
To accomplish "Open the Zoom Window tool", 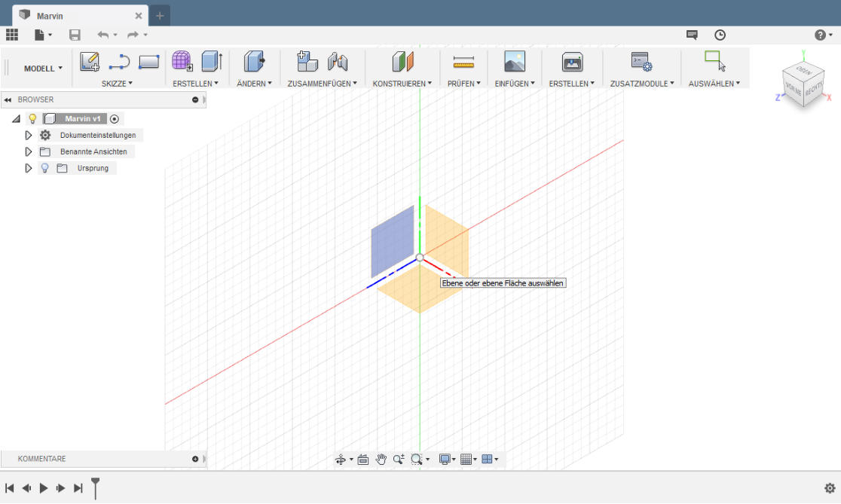I will pos(416,460).
